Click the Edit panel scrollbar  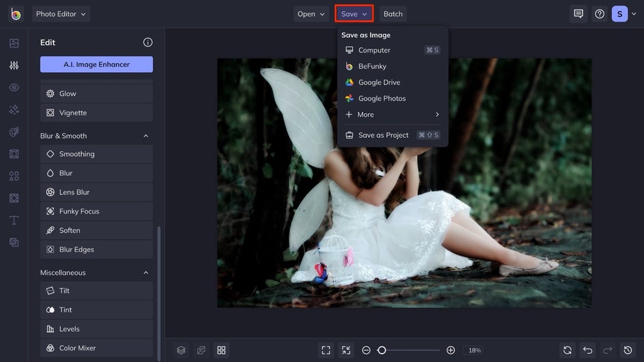point(159,293)
